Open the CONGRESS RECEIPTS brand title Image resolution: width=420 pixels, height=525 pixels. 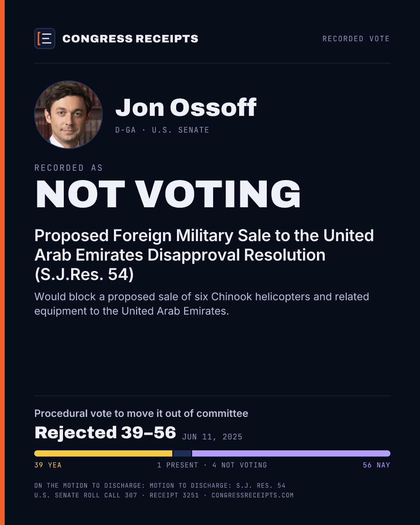tap(130, 39)
